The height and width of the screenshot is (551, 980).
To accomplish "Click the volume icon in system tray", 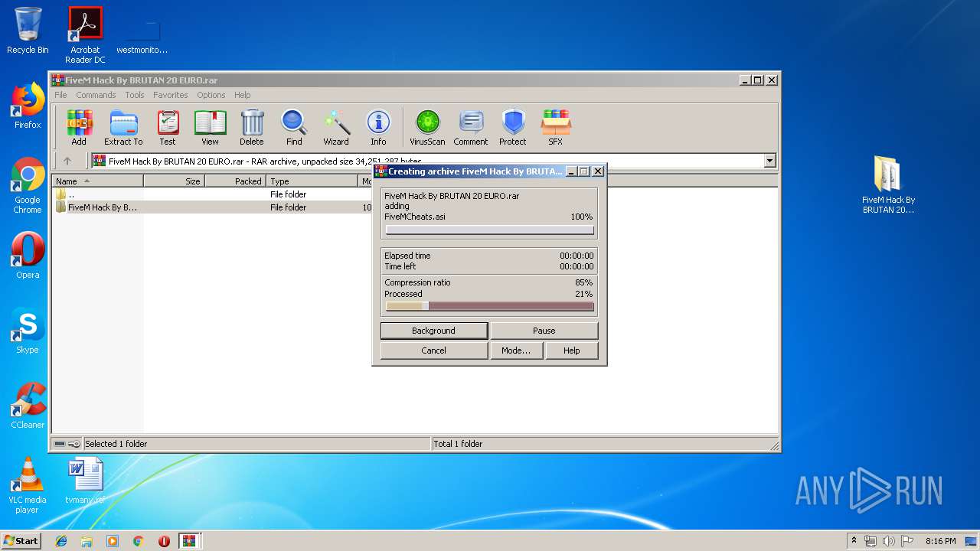I will point(889,541).
